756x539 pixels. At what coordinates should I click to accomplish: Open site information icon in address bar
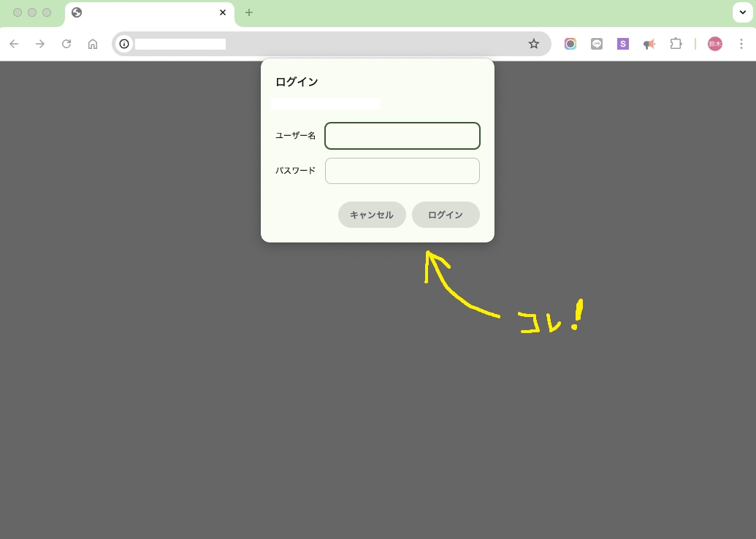pyautogui.click(x=124, y=44)
